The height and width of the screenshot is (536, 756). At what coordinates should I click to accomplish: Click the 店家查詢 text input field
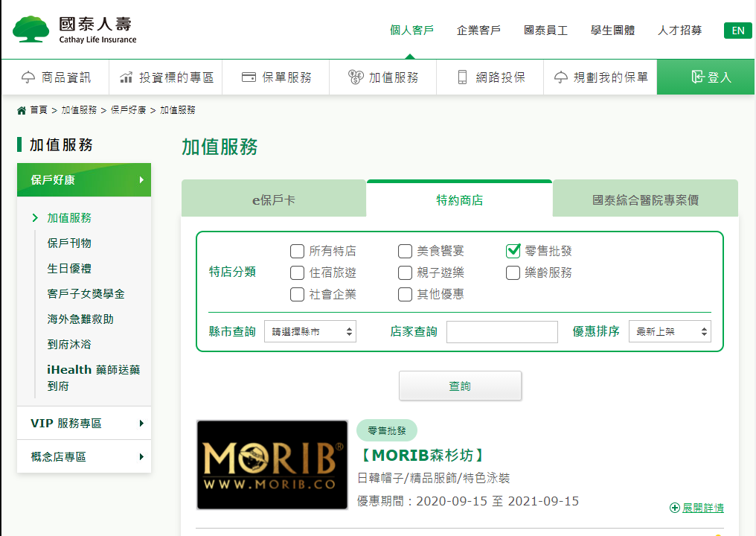tap(502, 332)
